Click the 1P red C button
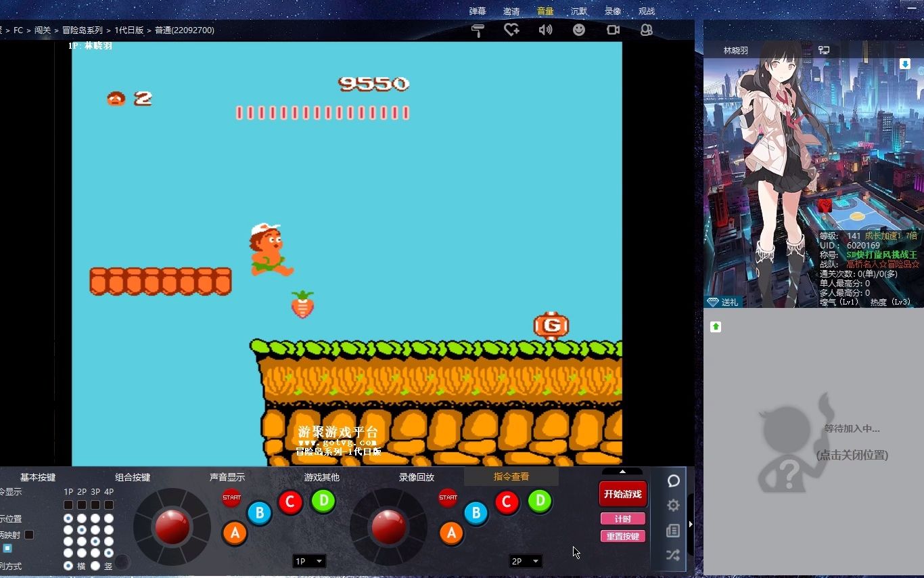Image resolution: width=924 pixels, height=578 pixels. [290, 502]
